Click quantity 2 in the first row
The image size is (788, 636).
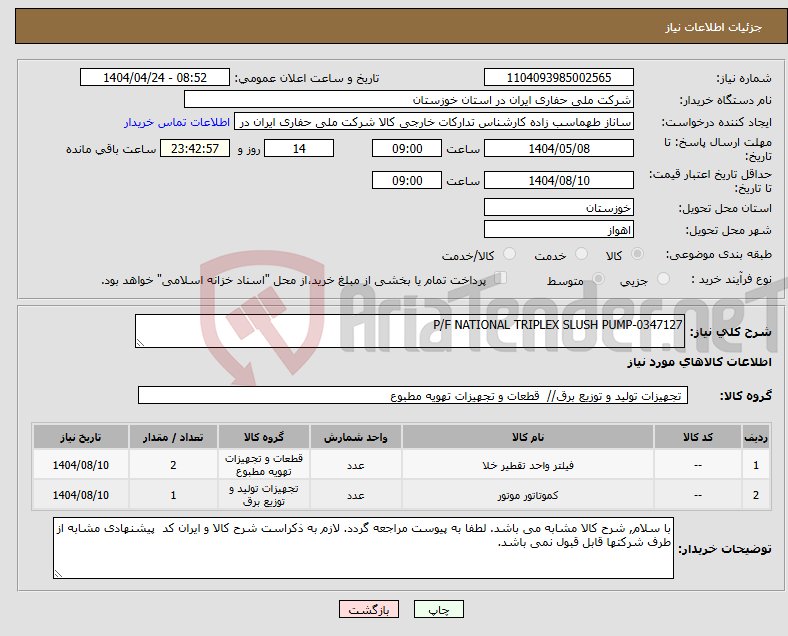point(173,465)
